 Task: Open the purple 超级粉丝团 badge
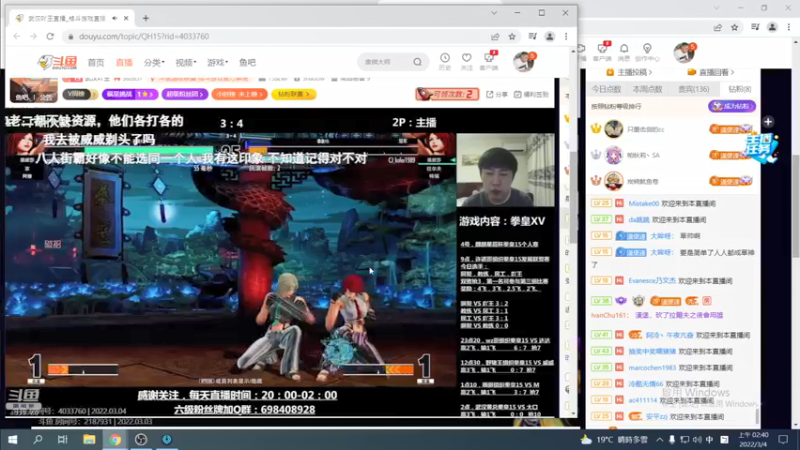[185, 94]
